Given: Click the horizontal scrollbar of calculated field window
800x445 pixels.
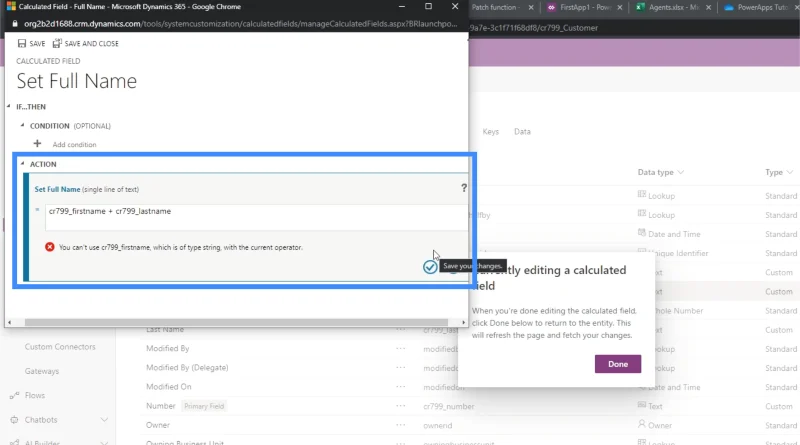Looking at the screenshot, I should pyautogui.click(x=236, y=323).
